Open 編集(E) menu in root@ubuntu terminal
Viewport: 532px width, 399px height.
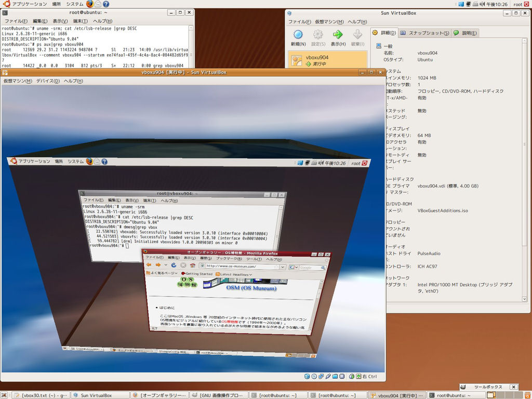tap(40, 21)
